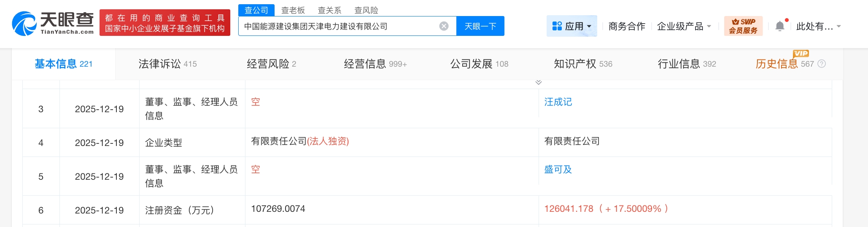868x227 pixels.
Task: Open the 盛可及 person link
Action: coord(558,169)
